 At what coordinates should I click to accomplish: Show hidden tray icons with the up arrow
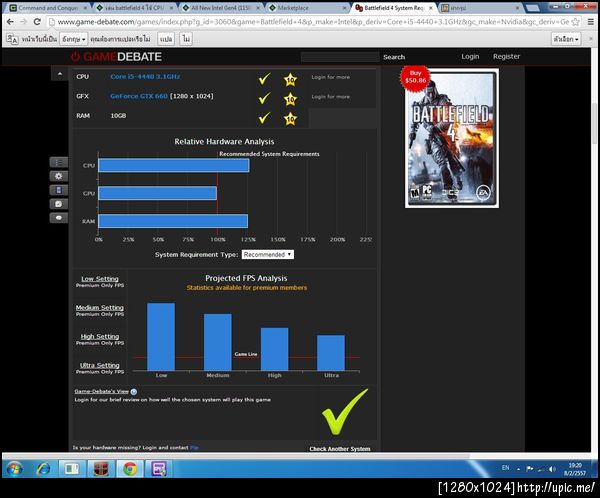tap(518, 469)
